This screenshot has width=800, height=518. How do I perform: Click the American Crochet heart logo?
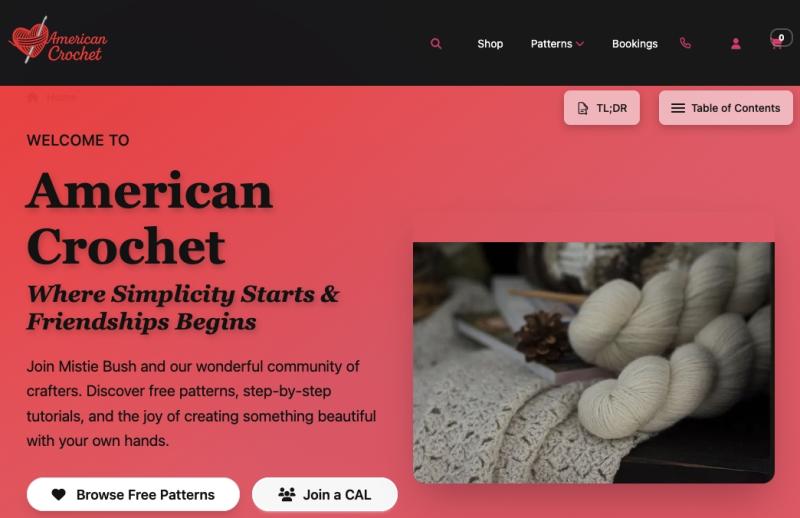tap(58, 40)
